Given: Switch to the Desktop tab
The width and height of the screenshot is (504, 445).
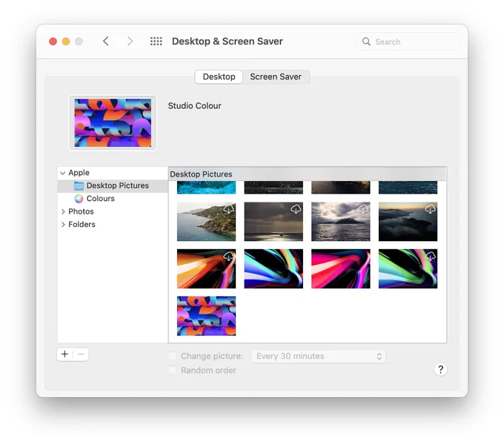Looking at the screenshot, I should point(219,77).
